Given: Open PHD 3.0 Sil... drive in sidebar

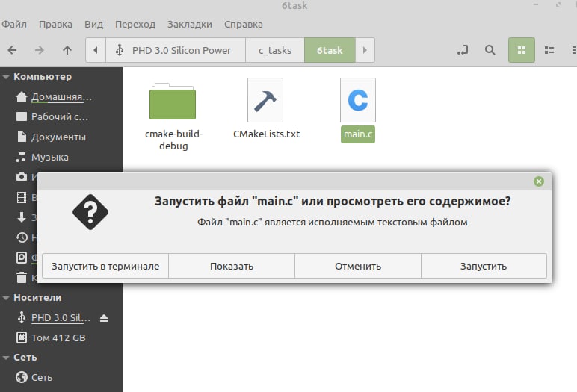Looking at the screenshot, I should click(x=61, y=318).
